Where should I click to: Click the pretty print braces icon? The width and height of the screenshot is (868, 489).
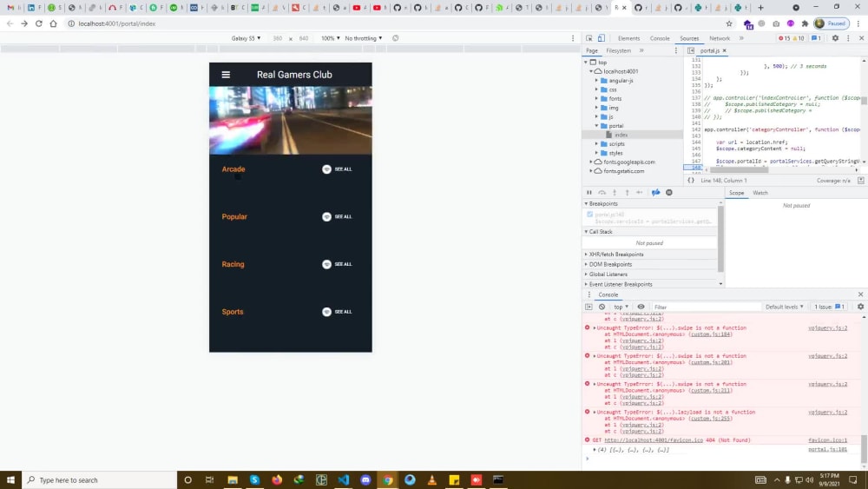691,181
